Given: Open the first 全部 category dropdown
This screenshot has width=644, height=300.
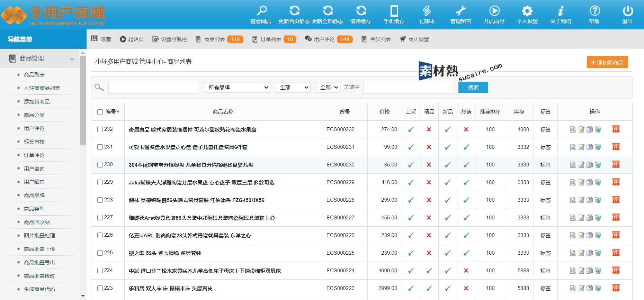Looking at the screenshot, I should (x=293, y=88).
